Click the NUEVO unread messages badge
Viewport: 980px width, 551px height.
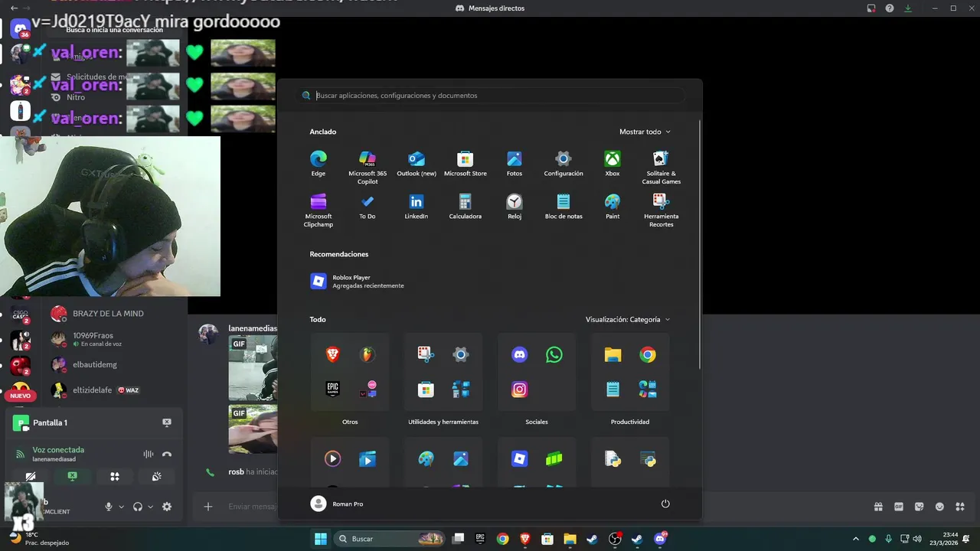21,396
